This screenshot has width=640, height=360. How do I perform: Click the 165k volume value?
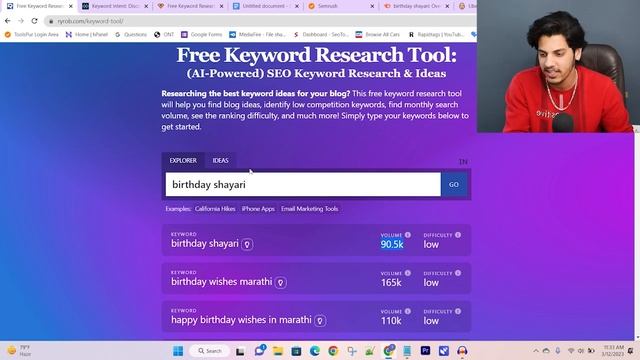click(391, 282)
